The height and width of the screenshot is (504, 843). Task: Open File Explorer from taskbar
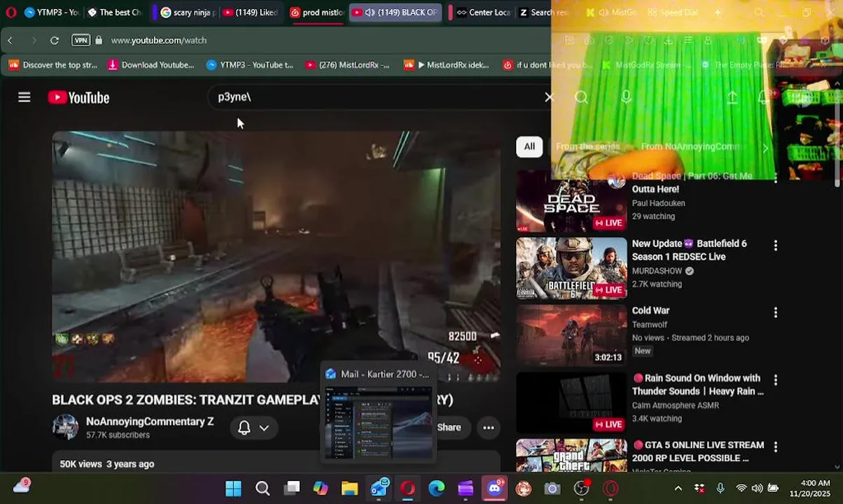click(x=349, y=488)
